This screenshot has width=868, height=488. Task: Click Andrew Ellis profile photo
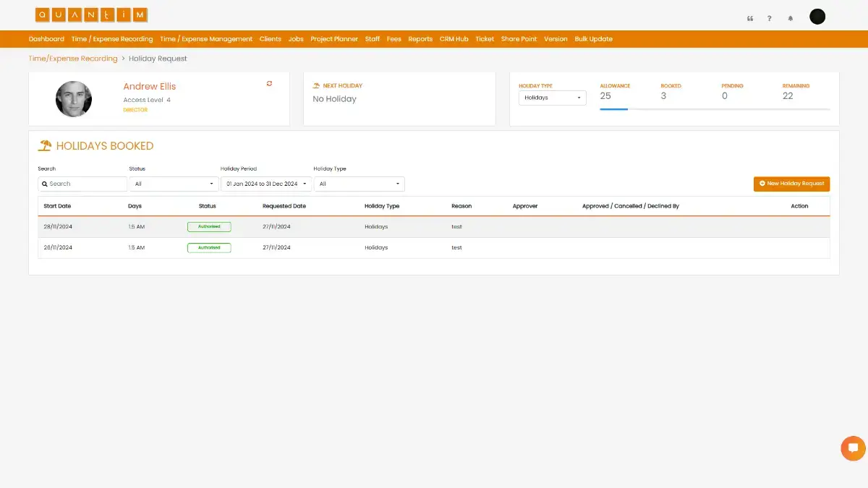click(x=74, y=99)
